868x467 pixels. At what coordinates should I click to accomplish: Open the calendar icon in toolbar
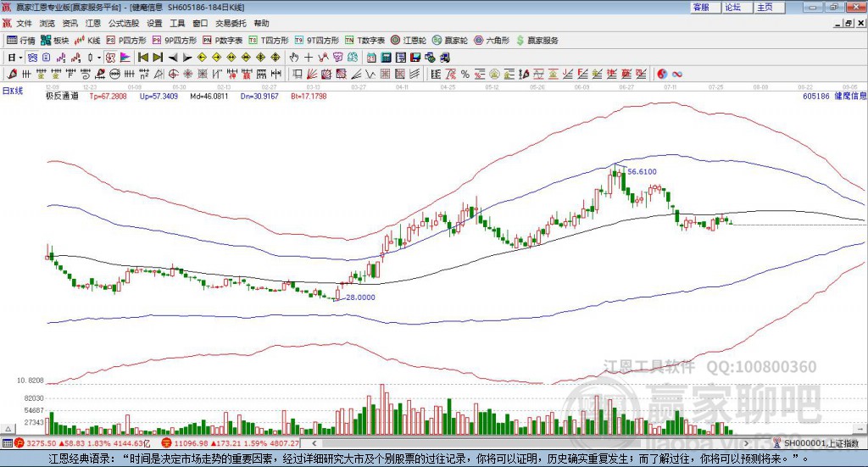pos(371,58)
